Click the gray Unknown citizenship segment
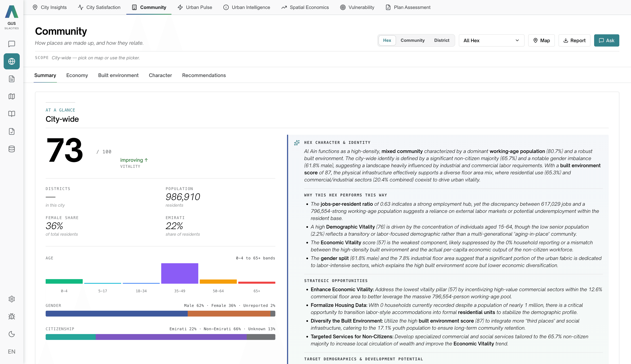Image resolution: width=631 pixels, height=364 pixels. [261, 337]
